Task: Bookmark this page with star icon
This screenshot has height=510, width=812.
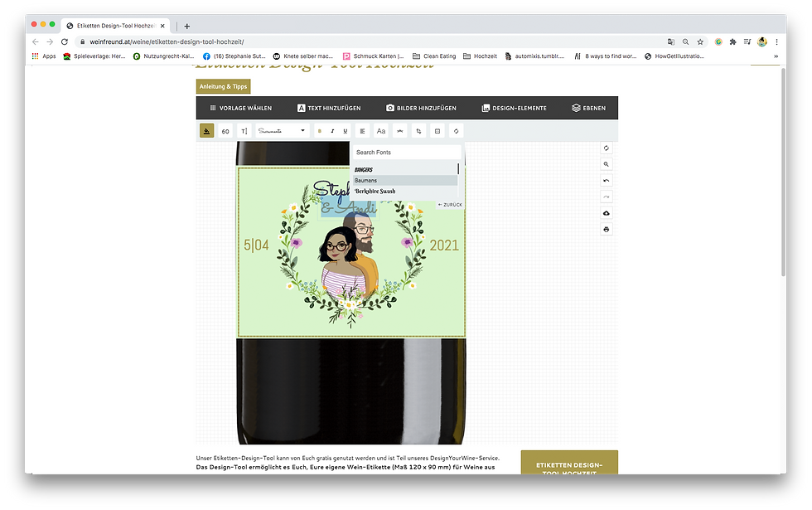Action: [700, 42]
